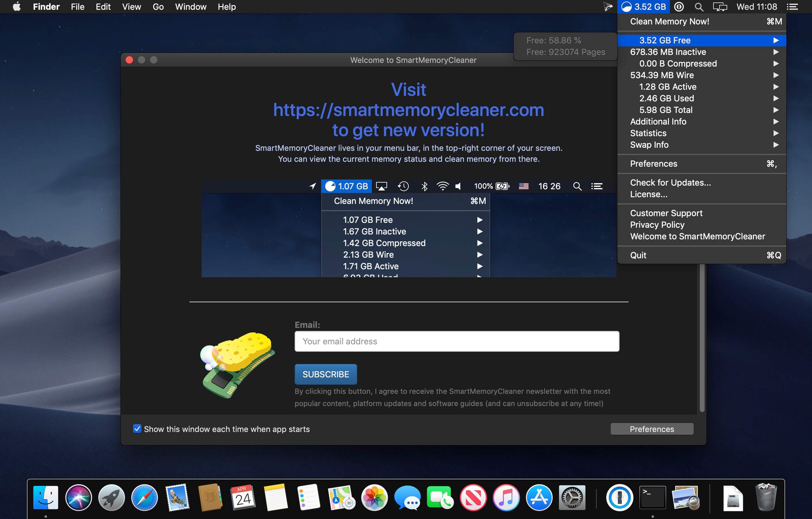Open the Maps icon in Dock
The width and height of the screenshot is (812, 519).
click(342, 497)
